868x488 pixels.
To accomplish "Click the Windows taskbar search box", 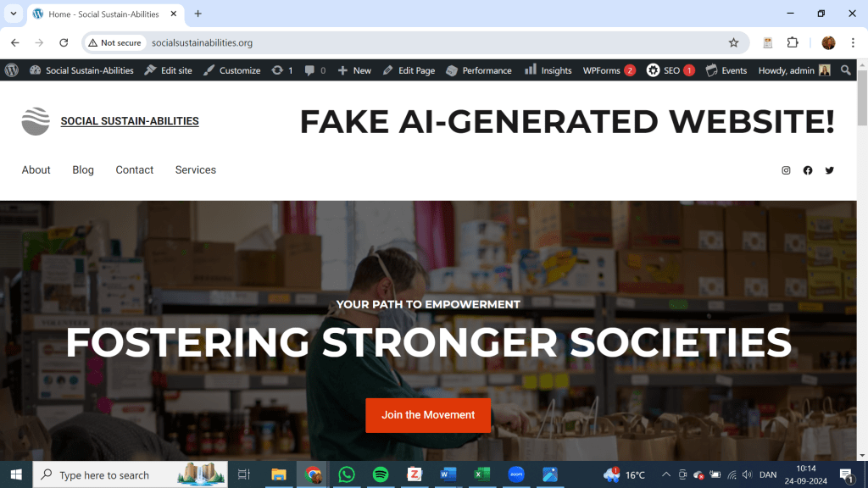I will [131, 474].
